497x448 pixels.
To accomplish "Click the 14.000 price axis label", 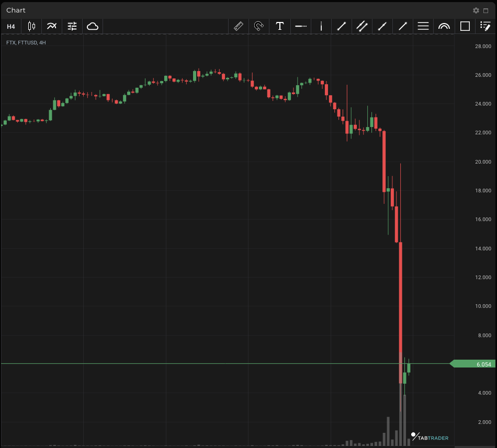I will click(x=483, y=248).
